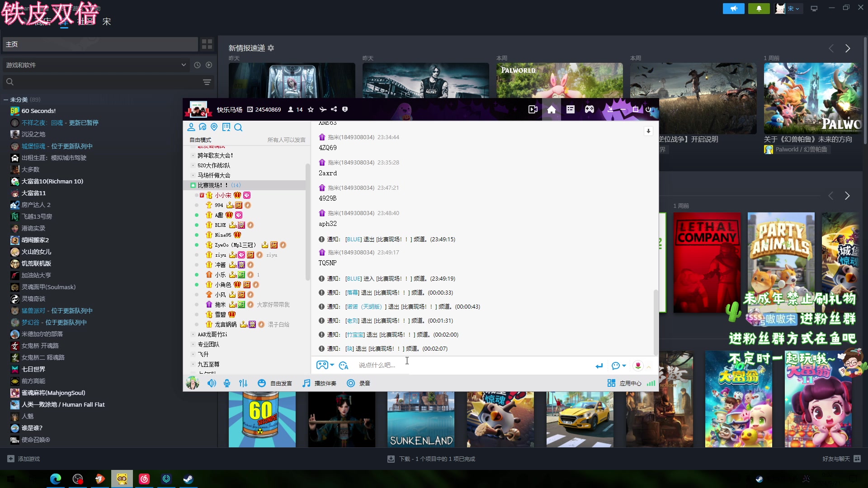Select 九五至尊 channel
This screenshot has width=868, height=488.
tap(208, 364)
